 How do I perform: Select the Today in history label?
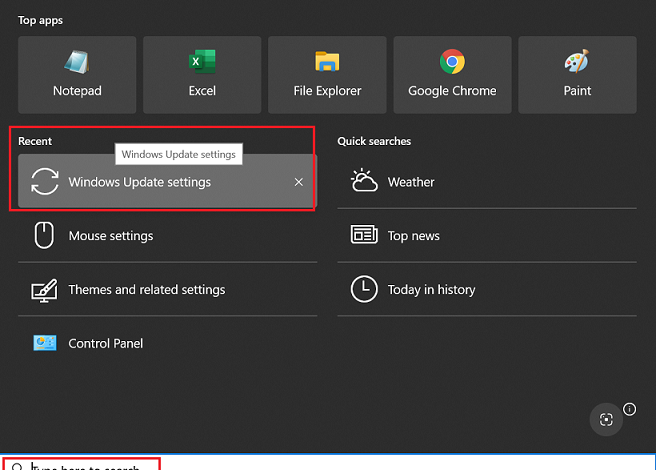431,290
